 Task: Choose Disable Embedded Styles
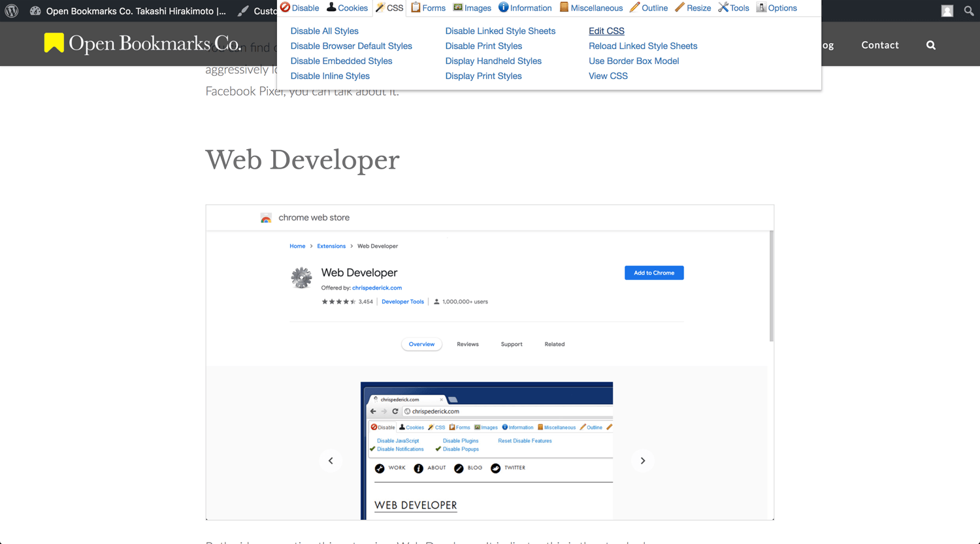click(x=341, y=61)
